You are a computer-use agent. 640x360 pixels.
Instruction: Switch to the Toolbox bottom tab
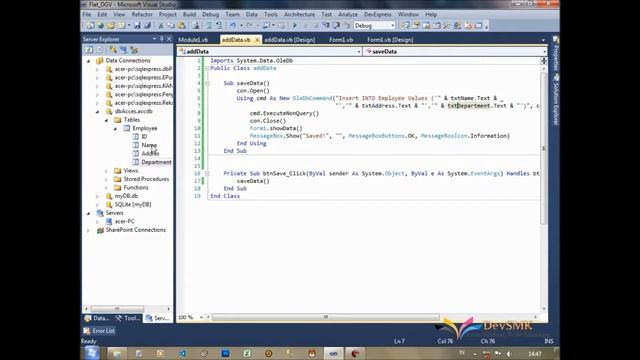[127, 318]
